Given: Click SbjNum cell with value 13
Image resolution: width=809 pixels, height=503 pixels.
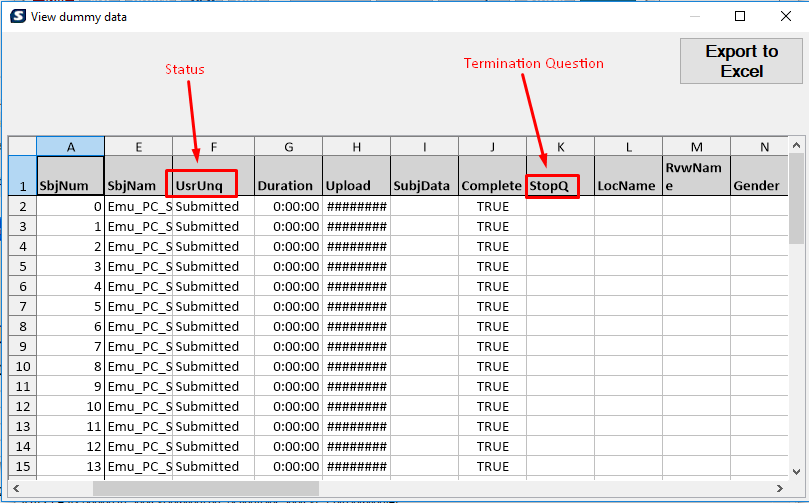Looking at the screenshot, I should pos(71,466).
